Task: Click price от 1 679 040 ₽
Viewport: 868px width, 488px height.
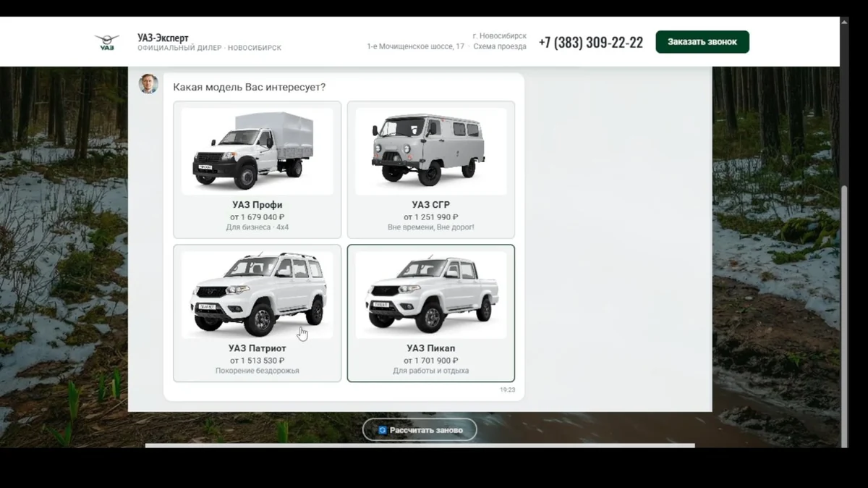Action: (258, 217)
